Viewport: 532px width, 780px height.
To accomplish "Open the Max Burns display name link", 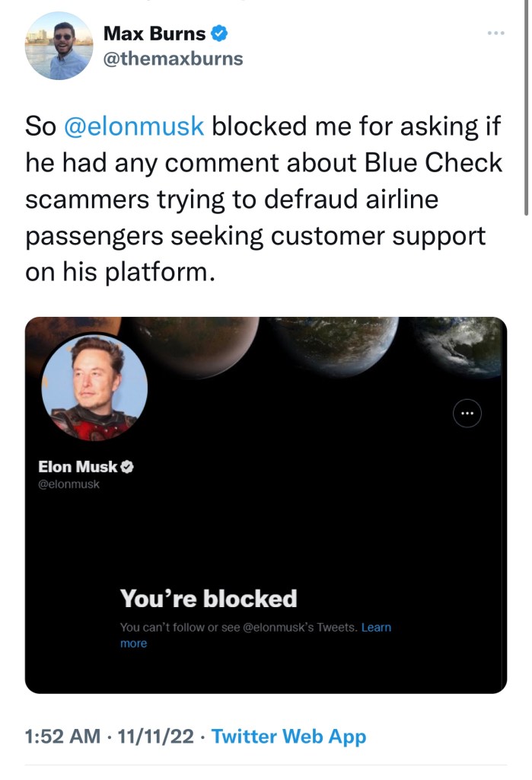I will tap(154, 34).
